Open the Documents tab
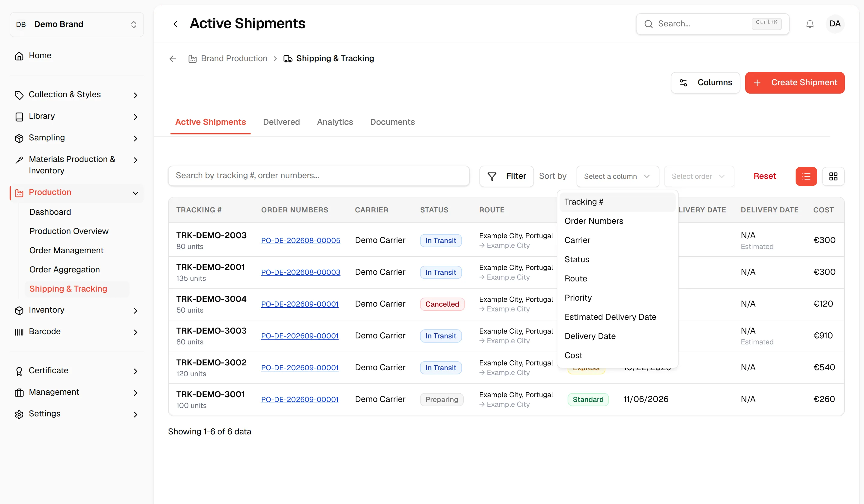Screen dimensions: 864x504 [x=392, y=122]
